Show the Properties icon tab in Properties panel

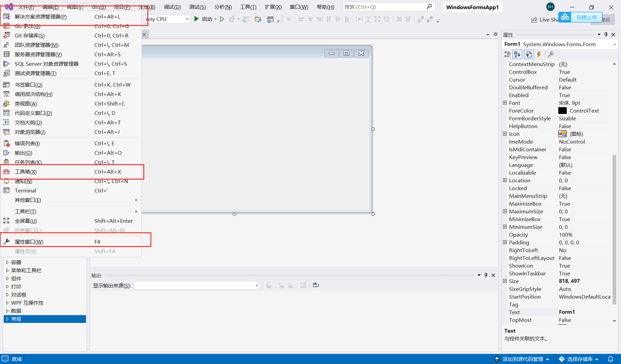[529, 54]
